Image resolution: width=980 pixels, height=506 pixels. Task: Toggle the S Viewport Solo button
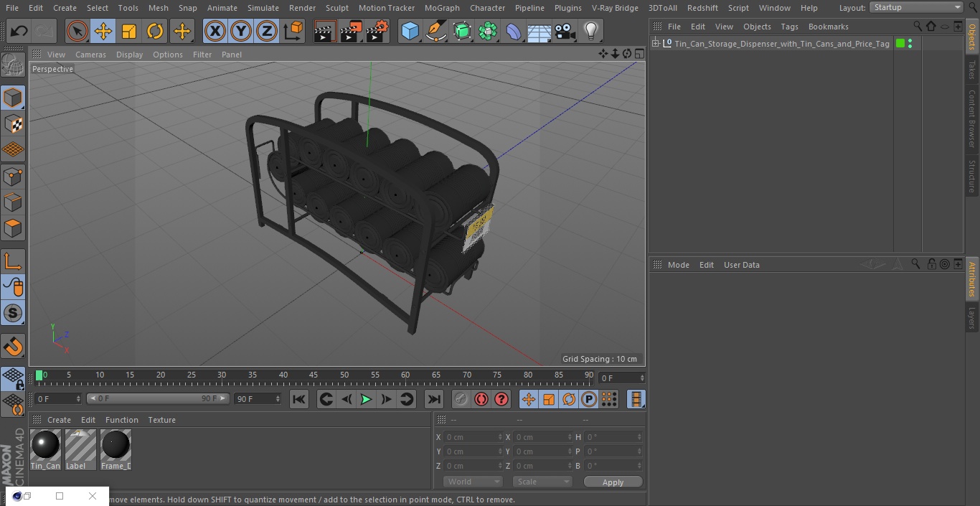click(x=13, y=314)
